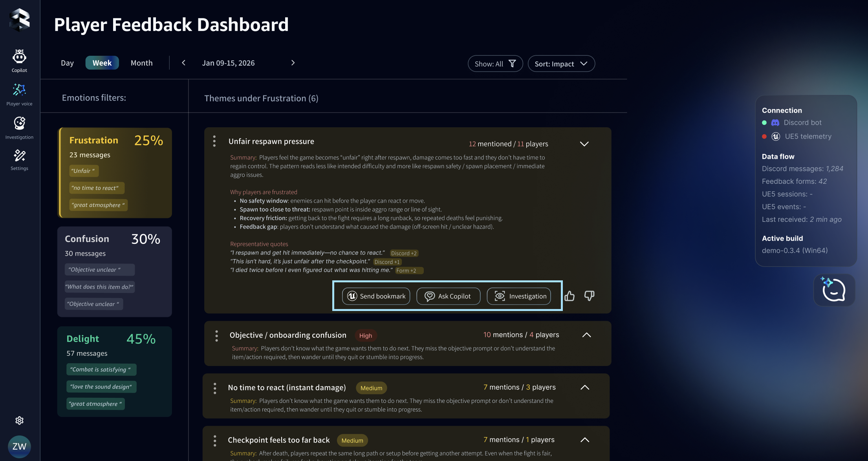Switch to the Month view tab
The width and height of the screenshot is (868, 461).
point(141,63)
